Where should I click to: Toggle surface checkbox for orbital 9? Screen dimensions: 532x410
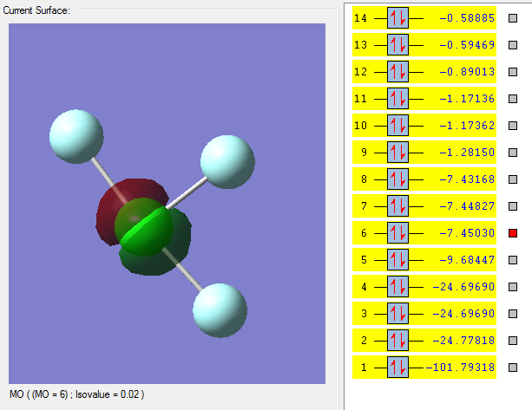coord(513,153)
